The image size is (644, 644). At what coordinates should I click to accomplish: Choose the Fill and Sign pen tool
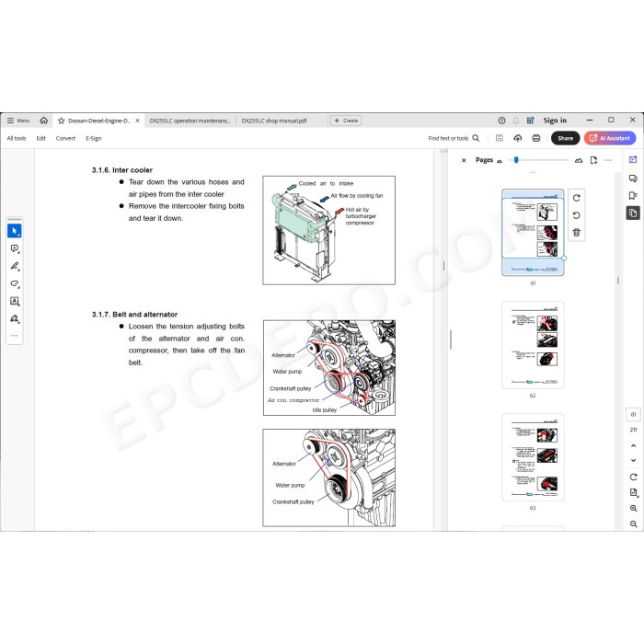[x=15, y=318]
